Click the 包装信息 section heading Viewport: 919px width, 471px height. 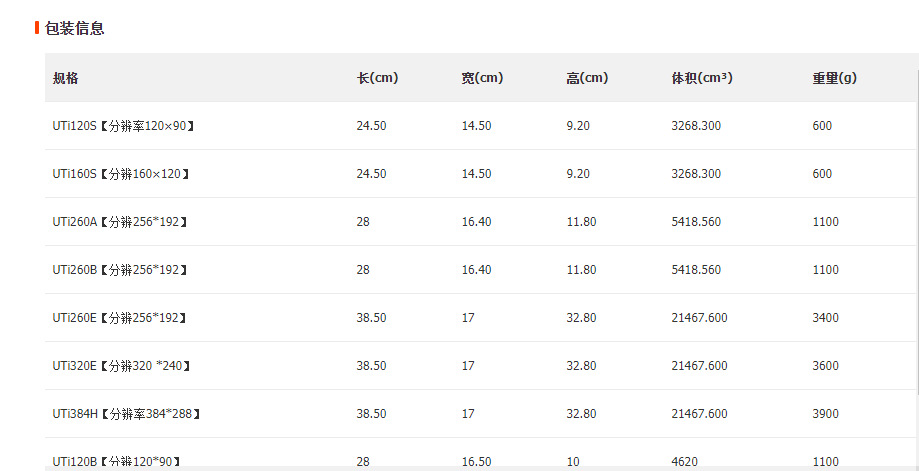click(x=74, y=28)
